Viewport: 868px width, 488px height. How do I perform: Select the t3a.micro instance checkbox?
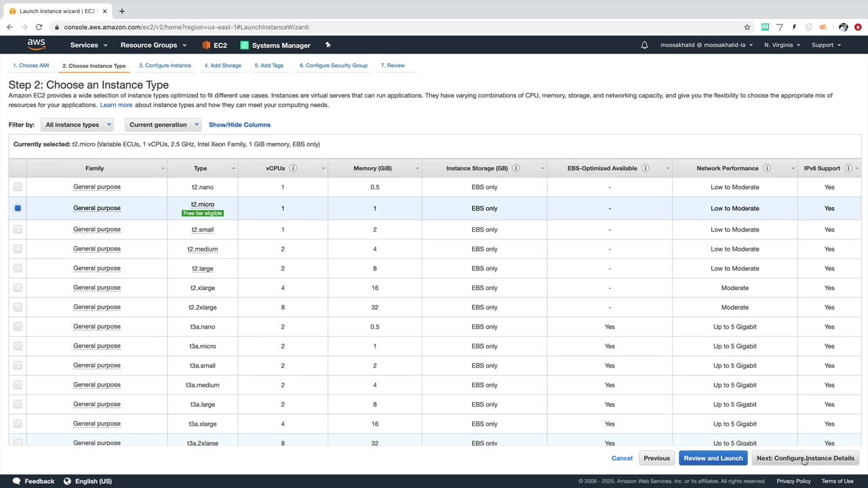[18, 346]
